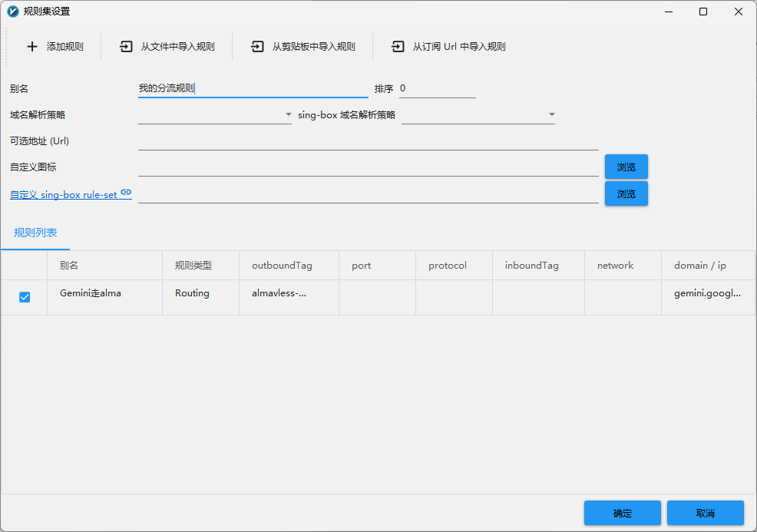The width and height of the screenshot is (757, 532).
Task: Click the 可选地址 (Url) input field
Action: coord(368,141)
